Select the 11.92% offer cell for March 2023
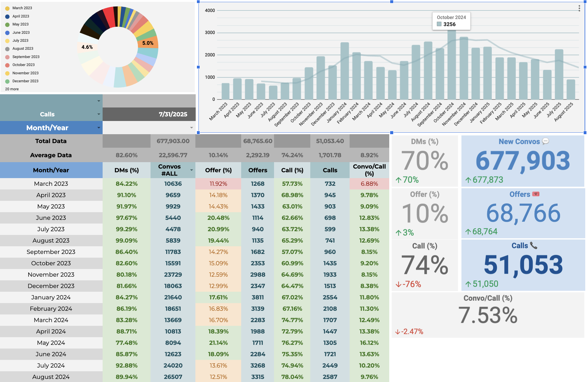 [x=218, y=184]
